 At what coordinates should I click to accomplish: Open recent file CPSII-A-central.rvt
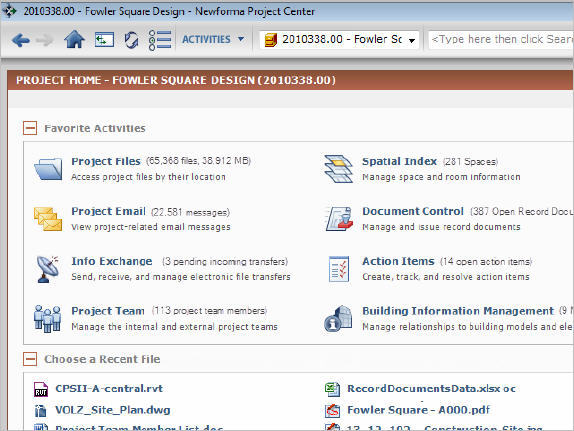109,388
